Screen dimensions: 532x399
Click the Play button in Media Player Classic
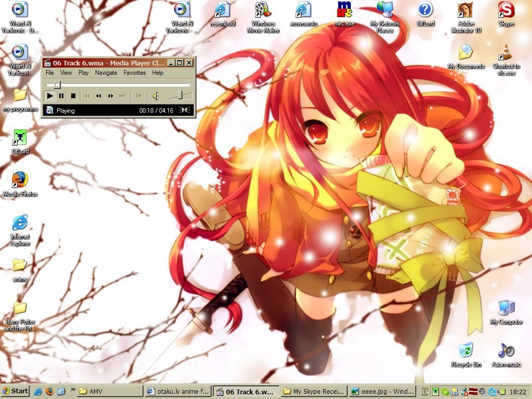click(x=50, y=96)
